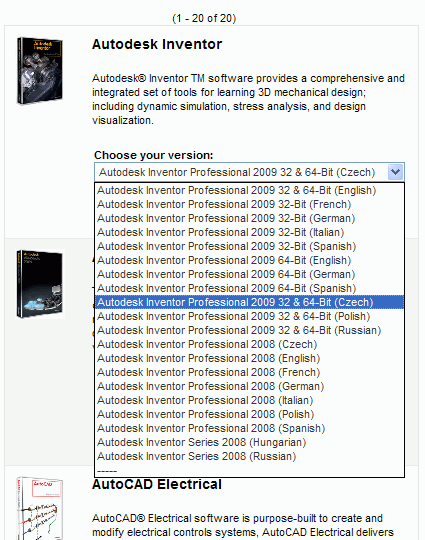Choose Autodesk Inventor Series 2008 (Hungarian)
Image resolution: width=425 pixels, height=540 pixels.
249,442
